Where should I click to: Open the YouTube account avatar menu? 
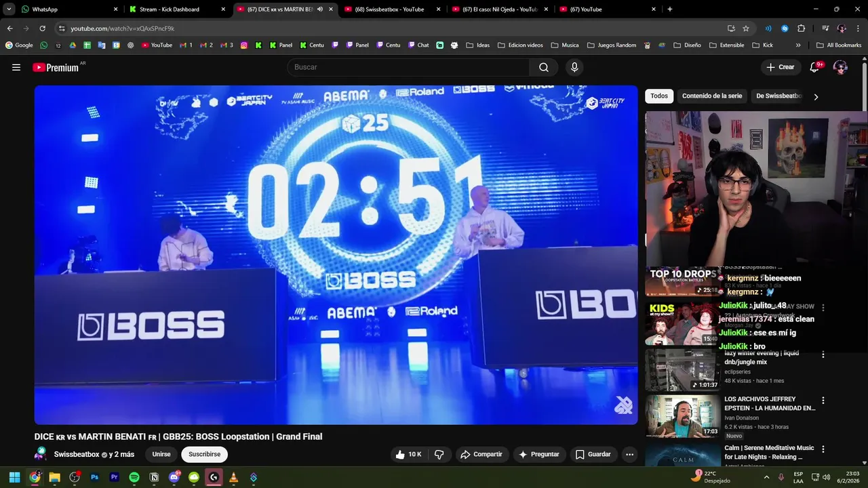pos(840,67)
